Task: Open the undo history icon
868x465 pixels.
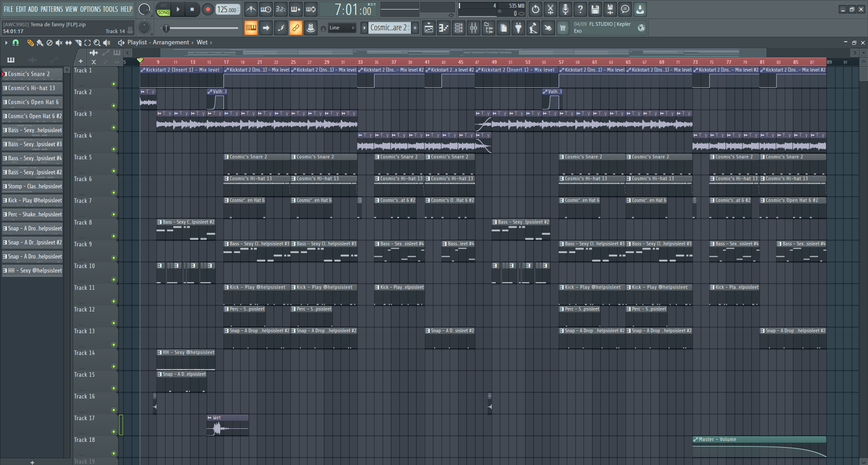Action: [536, 9]
